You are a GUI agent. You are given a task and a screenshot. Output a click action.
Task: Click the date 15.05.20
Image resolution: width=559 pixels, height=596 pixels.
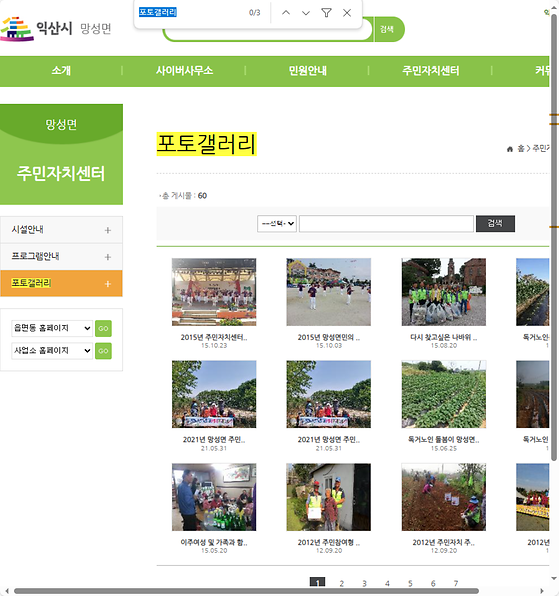click(214, 550)
